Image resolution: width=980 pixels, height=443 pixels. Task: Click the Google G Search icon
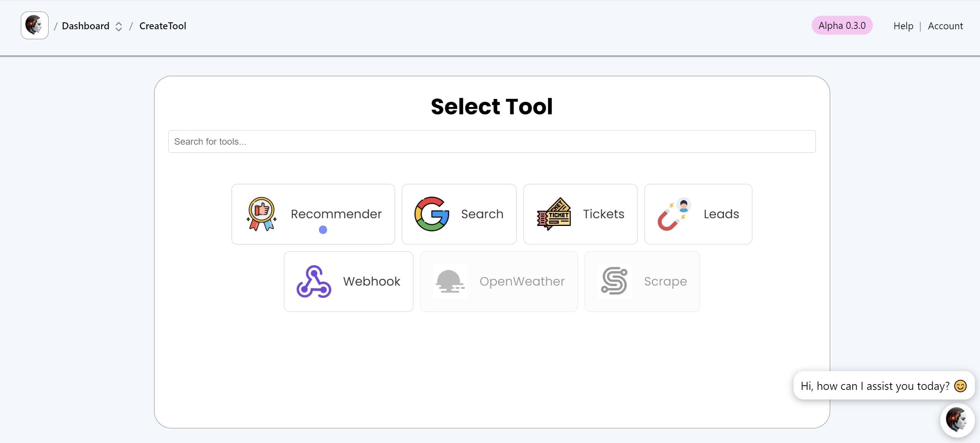pyautogui.click(x=432, y=214)
